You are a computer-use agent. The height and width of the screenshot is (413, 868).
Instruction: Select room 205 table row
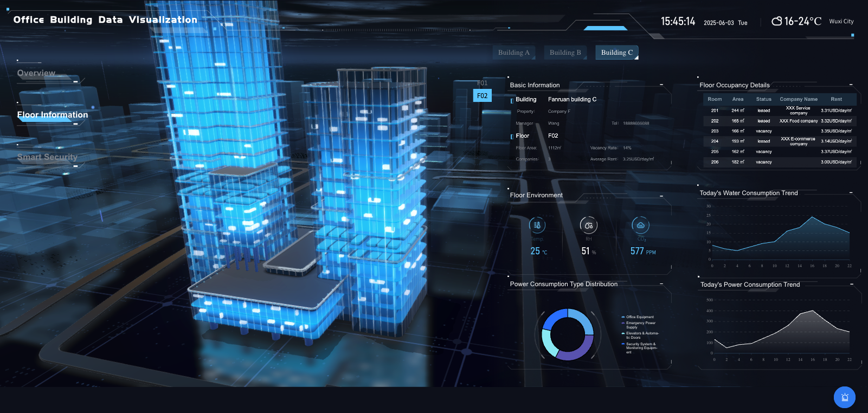tap(780, 152)
